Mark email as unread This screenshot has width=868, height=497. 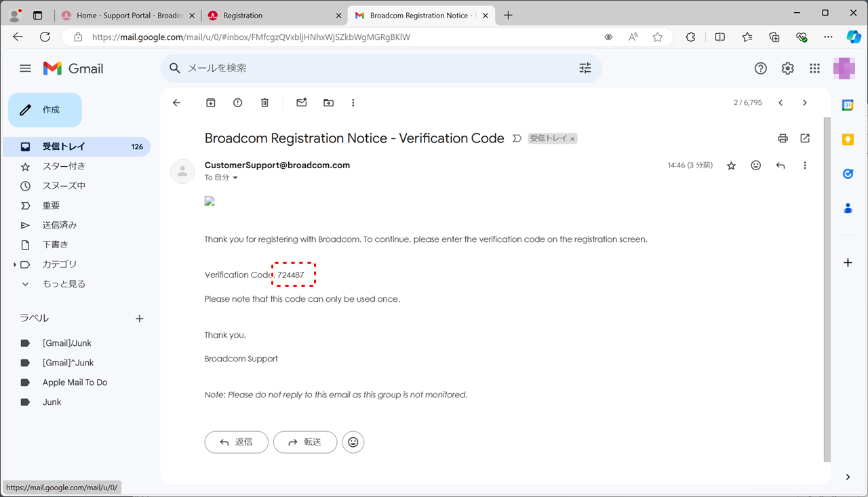click(302, 103)
